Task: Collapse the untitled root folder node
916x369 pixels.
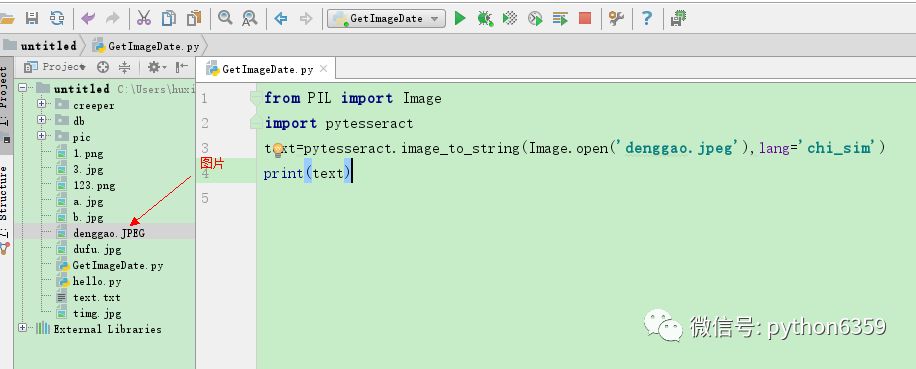Action: [x=23, y=88]
